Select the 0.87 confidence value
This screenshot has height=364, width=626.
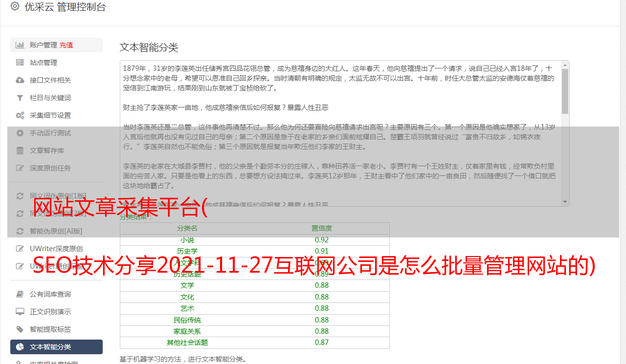322,343
